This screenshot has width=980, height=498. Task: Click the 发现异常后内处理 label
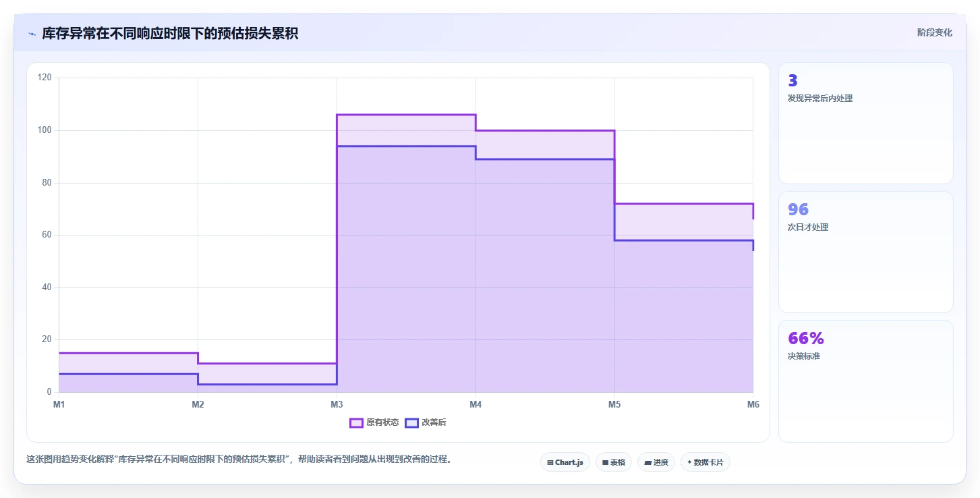[x=820, y=99]
